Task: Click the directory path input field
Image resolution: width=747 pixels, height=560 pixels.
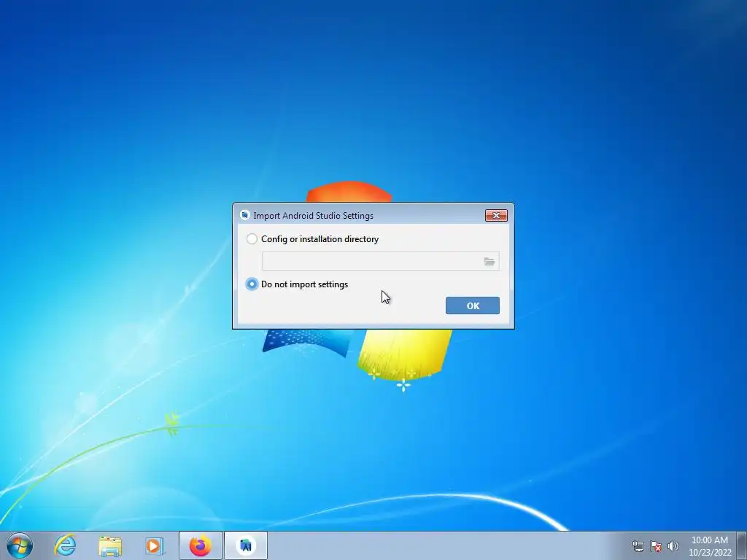Action: 380,262
